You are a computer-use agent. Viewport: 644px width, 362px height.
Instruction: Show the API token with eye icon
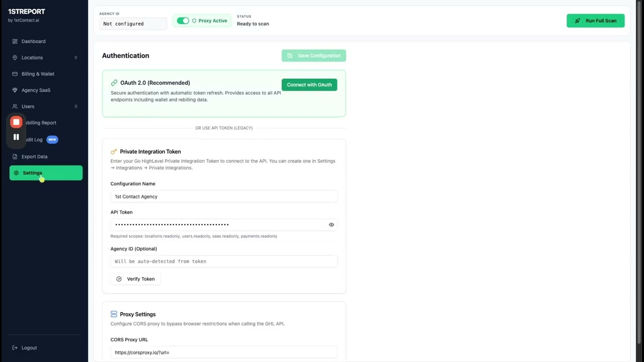coord(331,225)
